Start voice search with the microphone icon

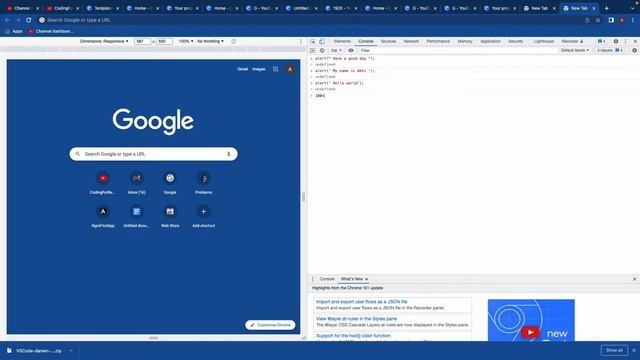coord(229,154)
